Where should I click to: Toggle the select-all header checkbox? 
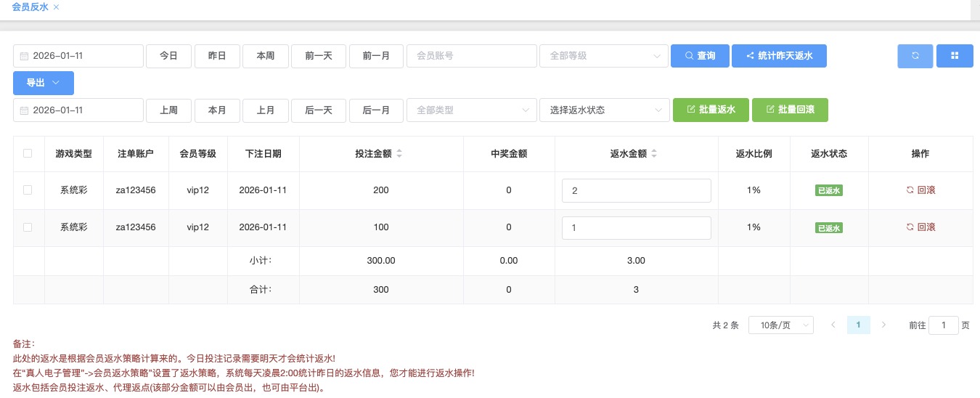pos(28,153)
